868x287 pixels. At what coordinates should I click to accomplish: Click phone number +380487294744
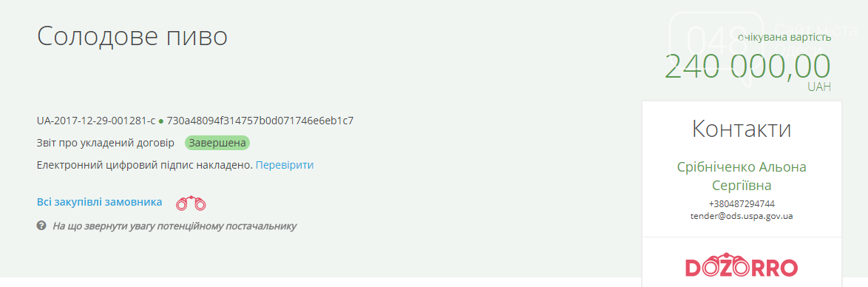coord(742,203)
